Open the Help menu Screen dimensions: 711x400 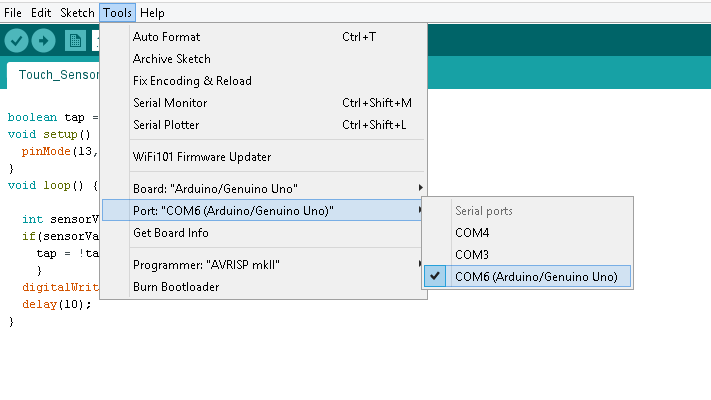(152, 13)
